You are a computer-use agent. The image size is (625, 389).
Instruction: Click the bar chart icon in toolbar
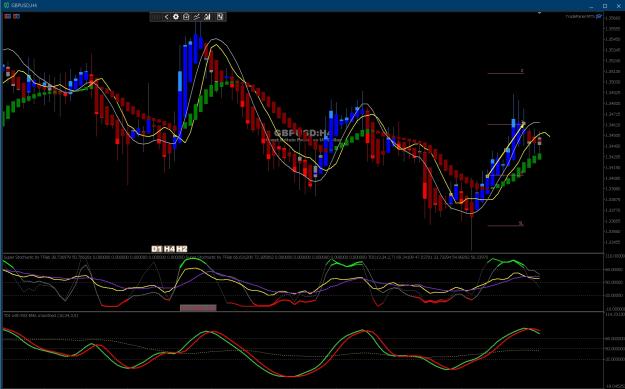(207, 17)
